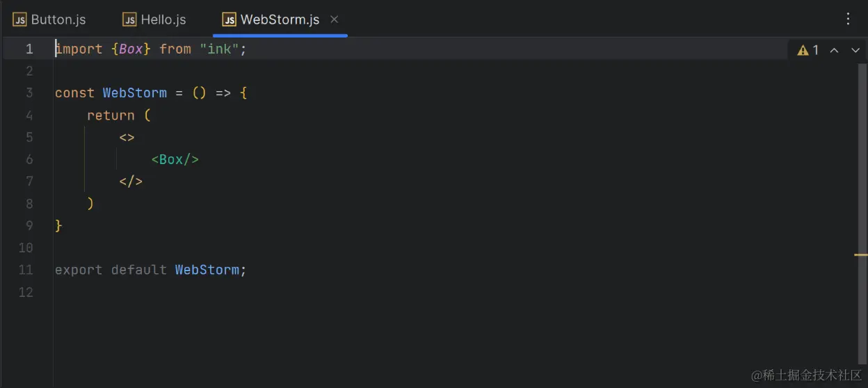This screenshot has height=388, width=868.
Task: Switch to the Button.js tab
Action: click(x=49, y=19)
